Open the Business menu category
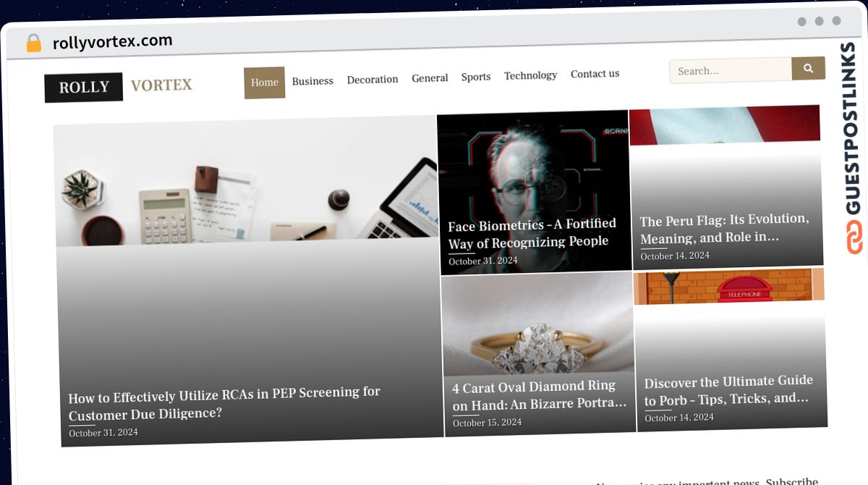The width and height of the screenshot is (868, 485). (x=312, y=81)
